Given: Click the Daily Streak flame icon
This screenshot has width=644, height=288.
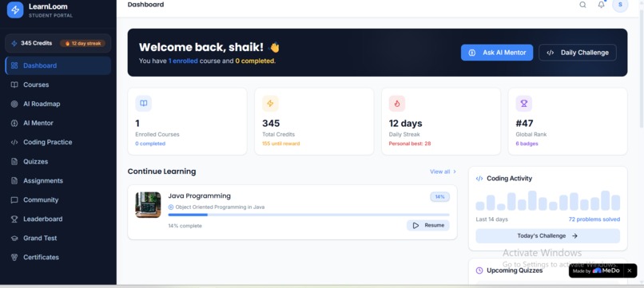Looking at the screenshot, I should tap(397, 104).
